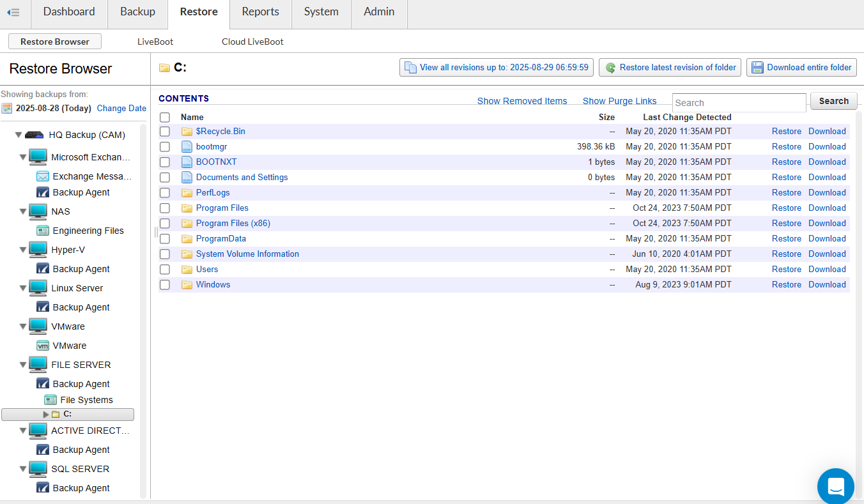Viewport: 864px width, 504px height.
Task: Expand the C: drive tree node
Action: (45, 415)
